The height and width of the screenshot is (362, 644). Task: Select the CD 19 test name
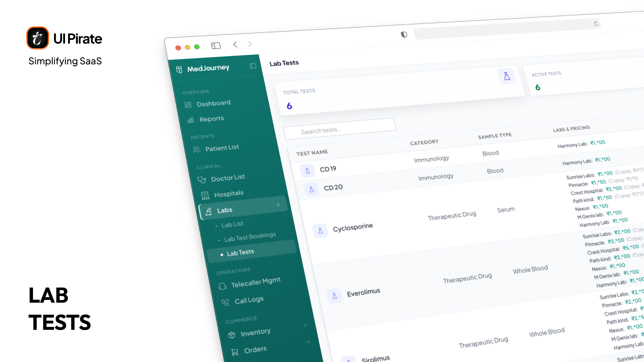click(x=328, y=169)
